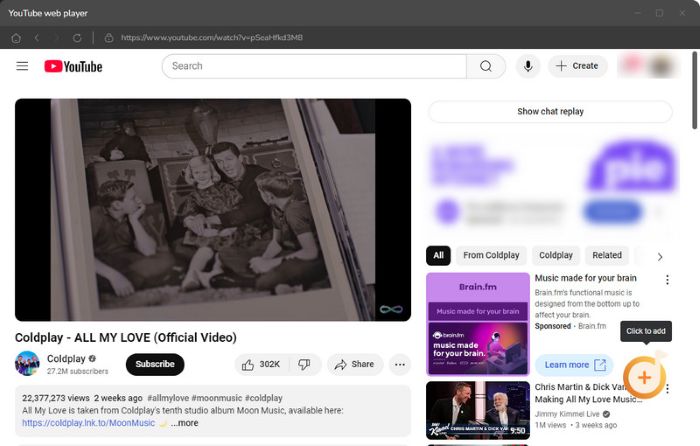The height and width of the screenshot is (446, 700).
Task: Click the video title Coldplay - ALL MY LOVE
Action: point(126,338)
